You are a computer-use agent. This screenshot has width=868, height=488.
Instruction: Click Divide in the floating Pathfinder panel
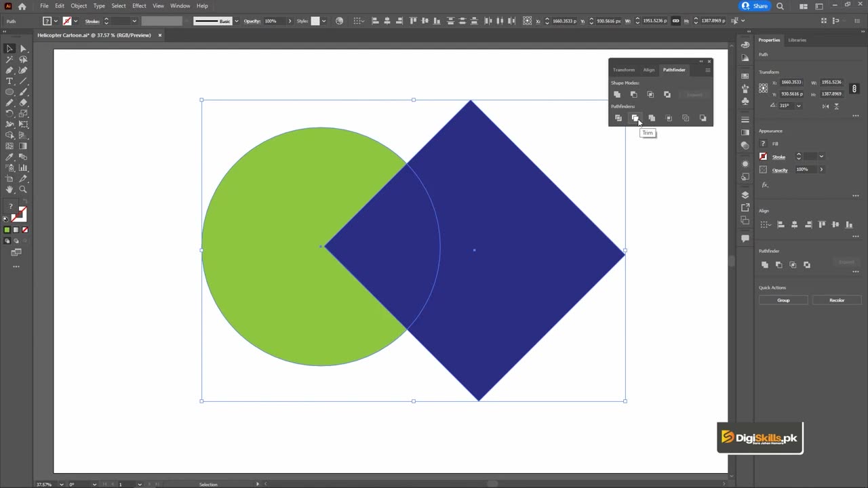coord(618,118)
